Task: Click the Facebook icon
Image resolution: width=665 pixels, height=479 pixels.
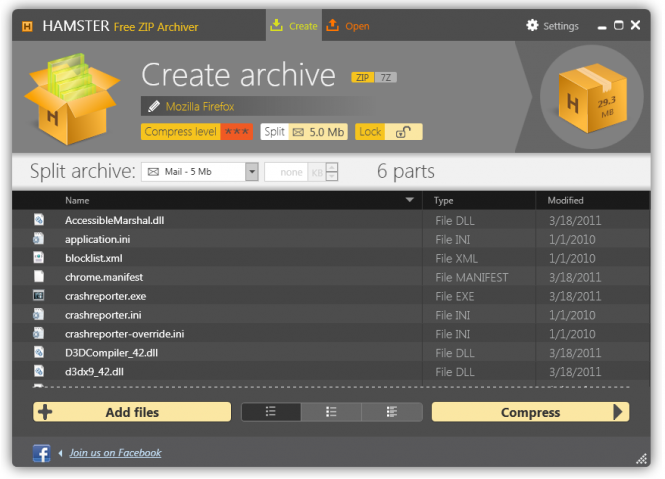Action: 42,454
